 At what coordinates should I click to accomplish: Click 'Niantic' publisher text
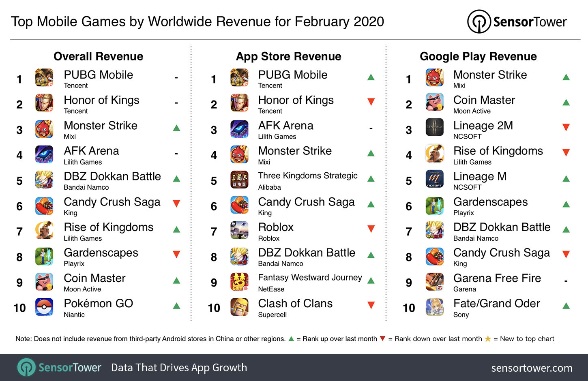[74, 315]
